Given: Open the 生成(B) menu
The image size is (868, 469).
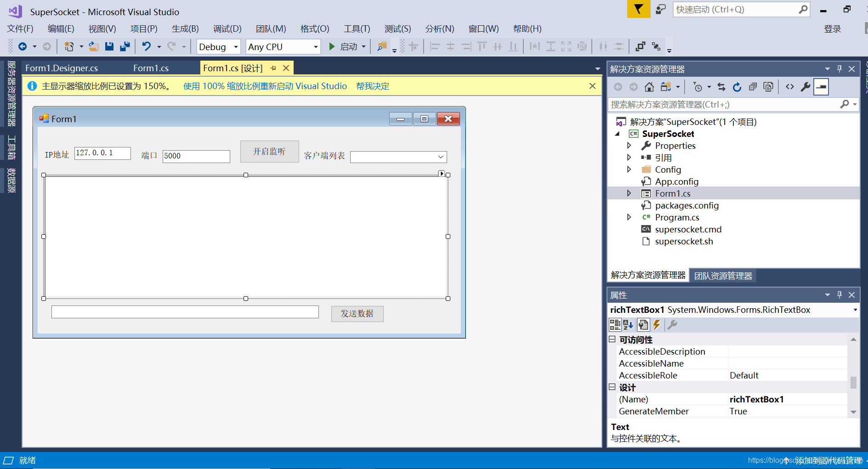Looking at the screenshot, I should coord(185,28).
